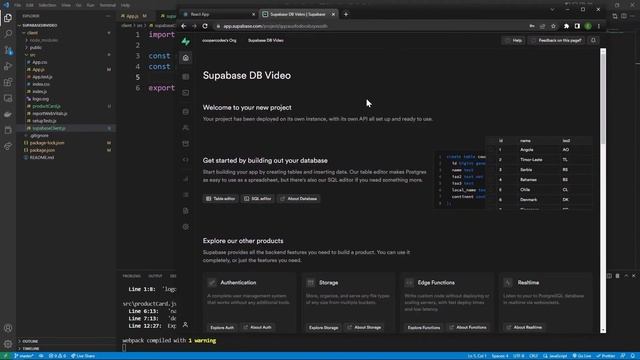Click the About Auth button

click(x=257, y=327)
